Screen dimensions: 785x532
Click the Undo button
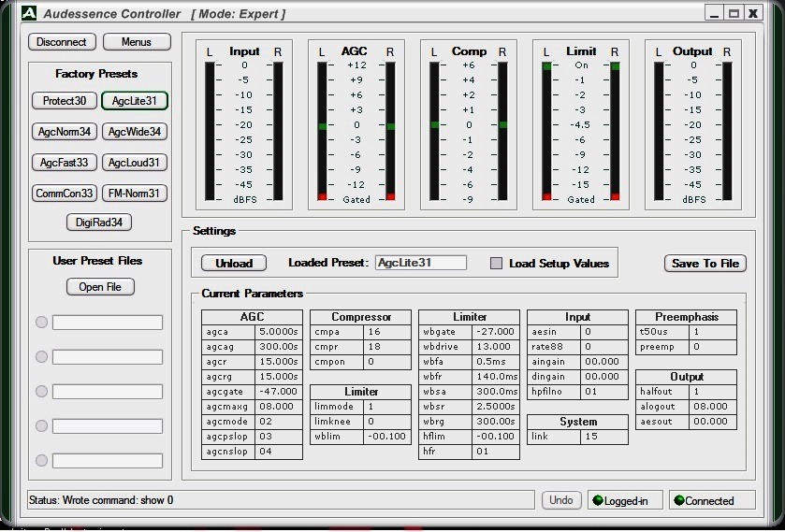coord(561,500)
